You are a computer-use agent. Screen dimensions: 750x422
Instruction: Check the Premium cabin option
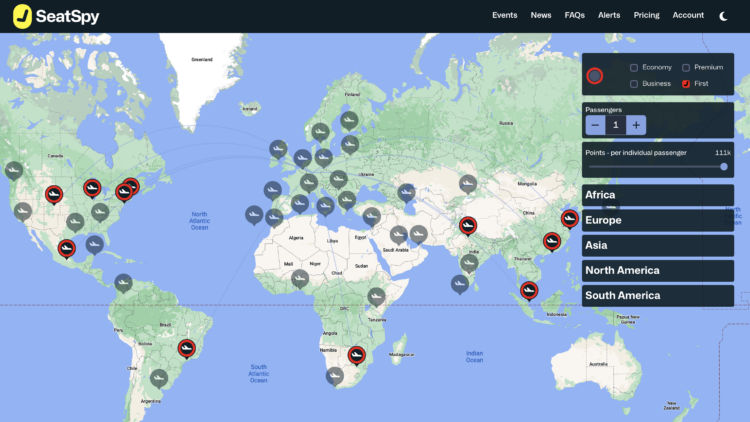[686, 67]
